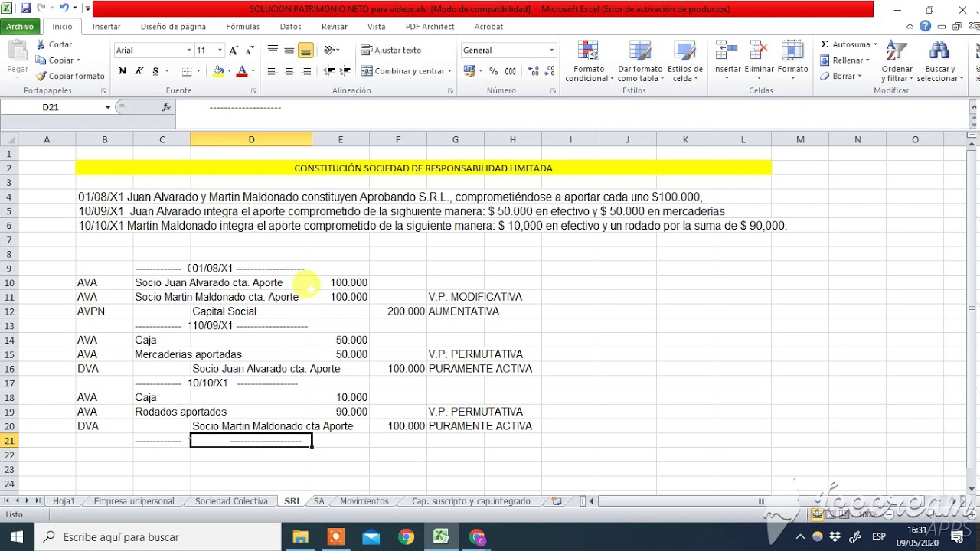
Task: Click the Copiar formato paintbrush icon
Action: (41, 77)
